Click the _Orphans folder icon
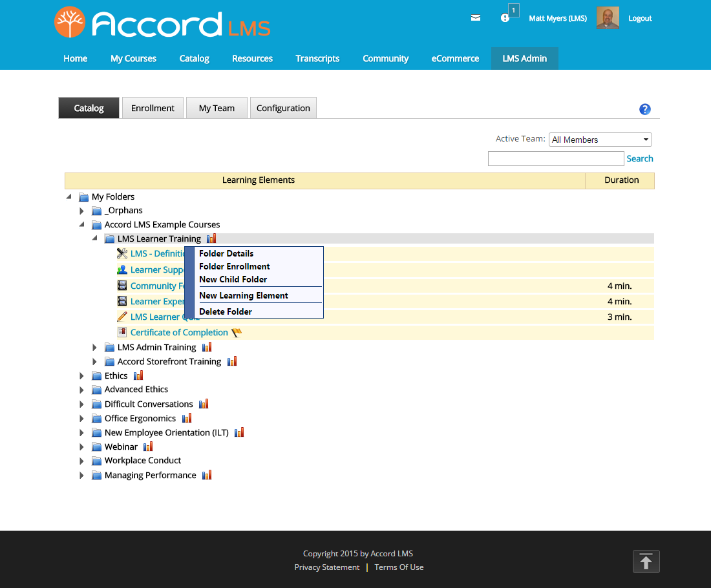This screenshot has height=588, width=711. (96, 211)
